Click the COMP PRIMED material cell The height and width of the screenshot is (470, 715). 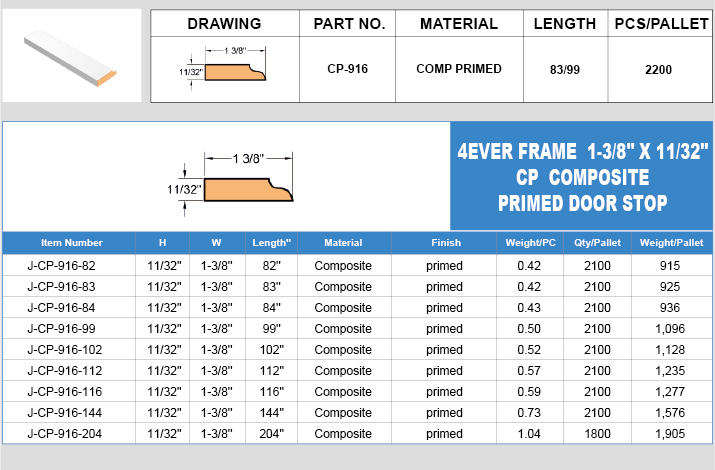[x=459, y=69]
